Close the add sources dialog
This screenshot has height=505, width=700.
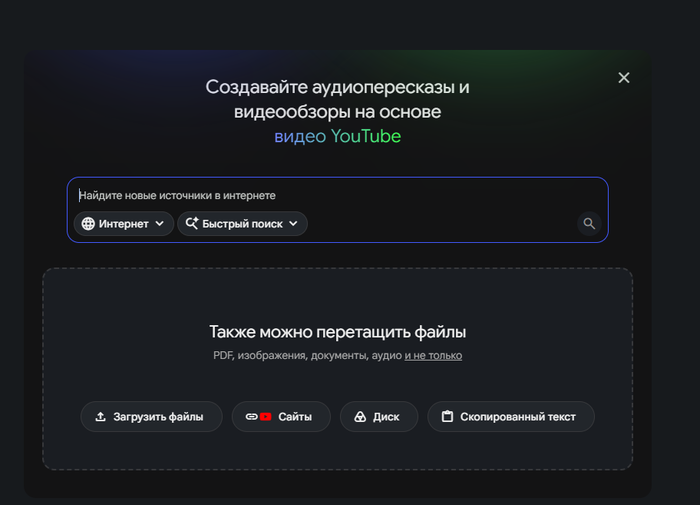(x=624, y=78)
